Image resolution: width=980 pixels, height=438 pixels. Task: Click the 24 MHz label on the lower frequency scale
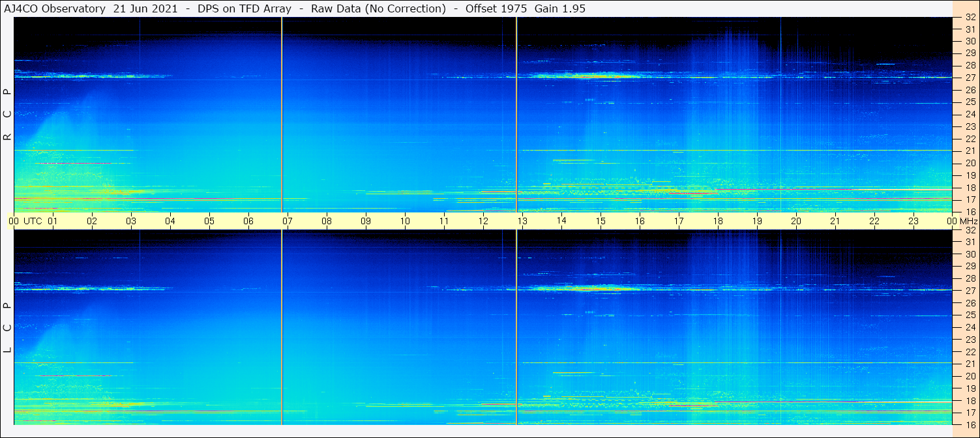(970, 327)
